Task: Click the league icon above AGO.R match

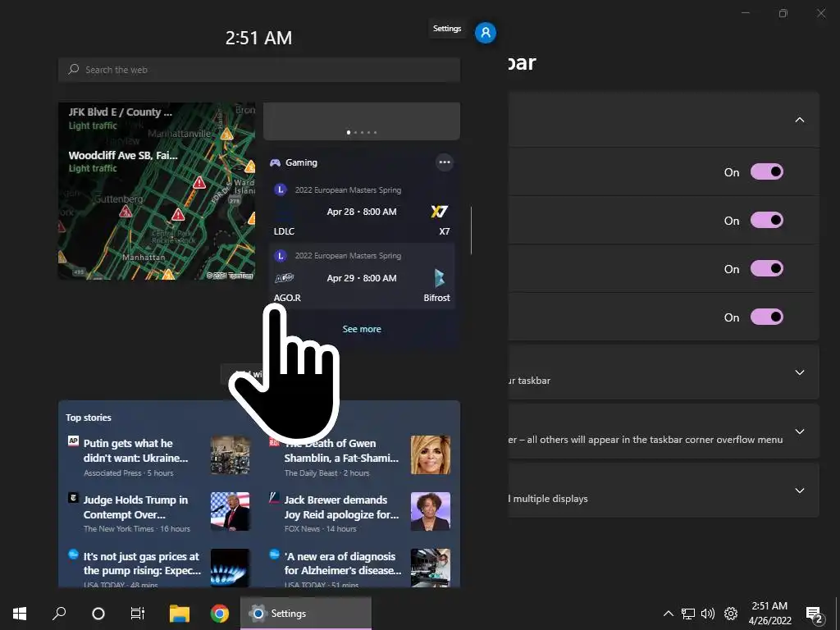Action: [x=281, y=256]
